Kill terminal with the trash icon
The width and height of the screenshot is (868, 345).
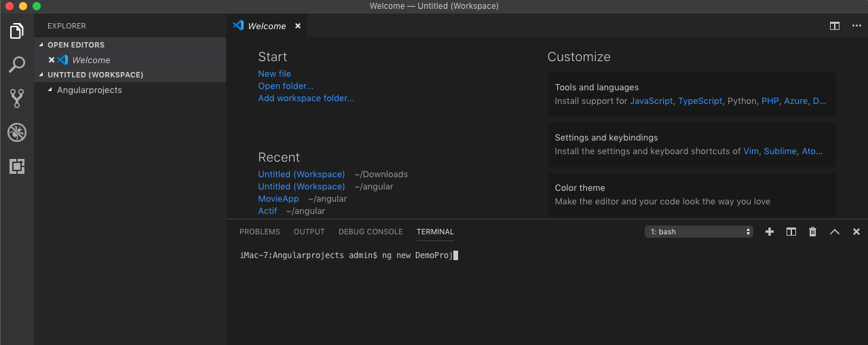point(813,232)
